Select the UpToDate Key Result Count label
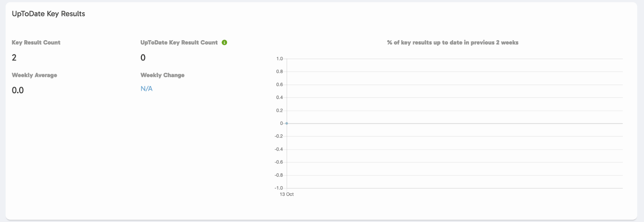 (x=179, y=43)
